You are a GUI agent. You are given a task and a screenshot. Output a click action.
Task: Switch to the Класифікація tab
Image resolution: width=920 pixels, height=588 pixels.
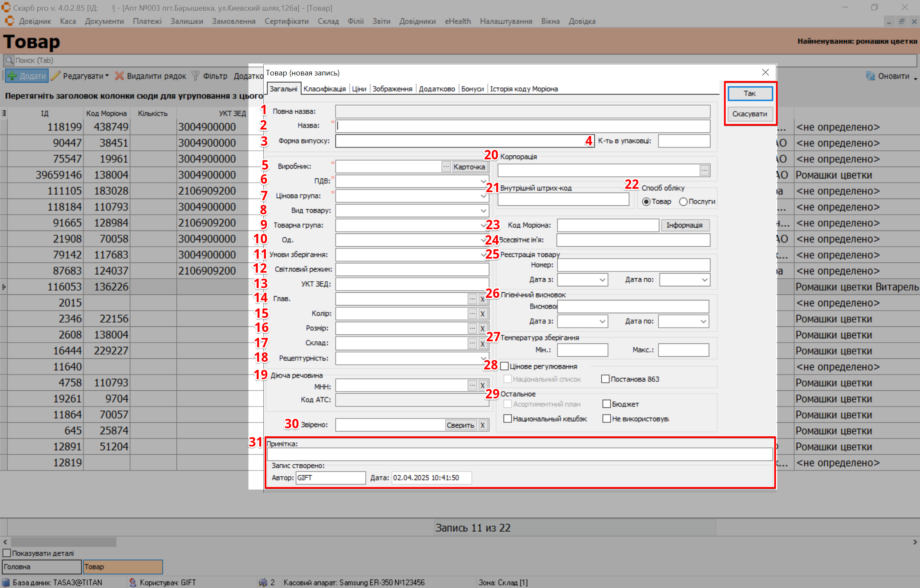324,89
